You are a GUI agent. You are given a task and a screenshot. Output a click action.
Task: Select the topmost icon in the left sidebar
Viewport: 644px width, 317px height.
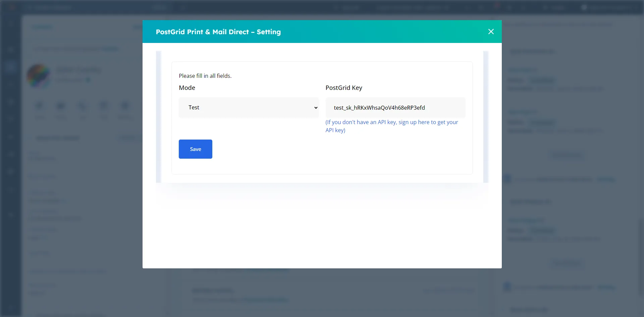[x=10, y=23]
